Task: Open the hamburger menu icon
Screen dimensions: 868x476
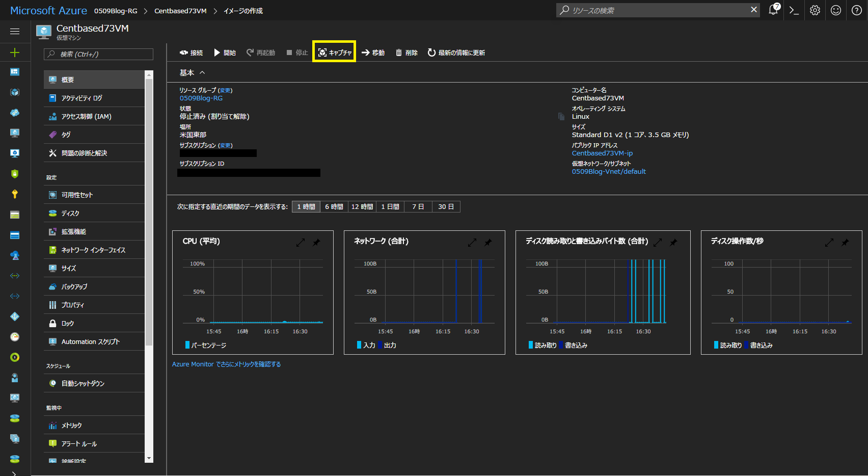Action: pyautogui.click(x=15, y=32)
